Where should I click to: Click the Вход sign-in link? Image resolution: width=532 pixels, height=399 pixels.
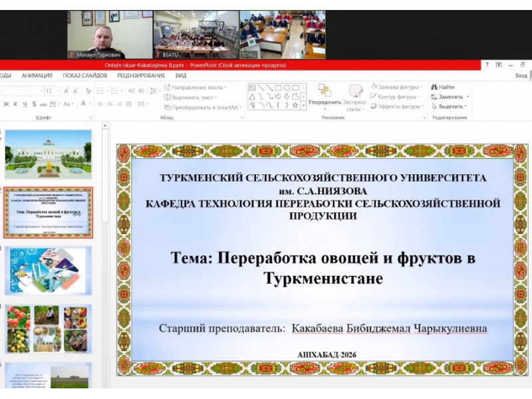click(521, 76)
